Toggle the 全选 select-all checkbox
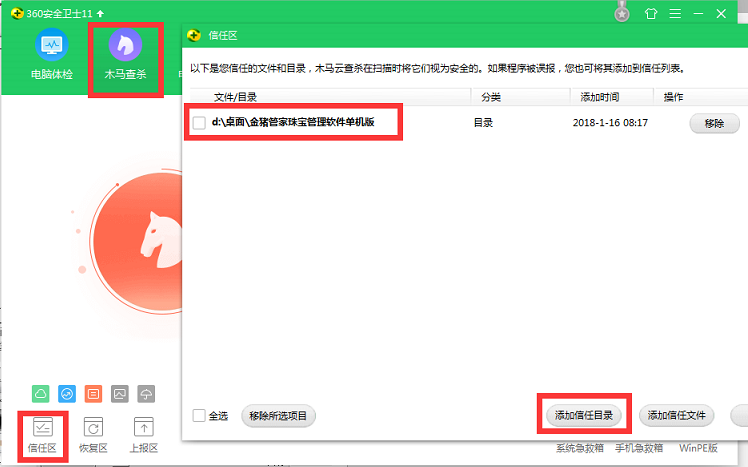 tap(199, 415)
